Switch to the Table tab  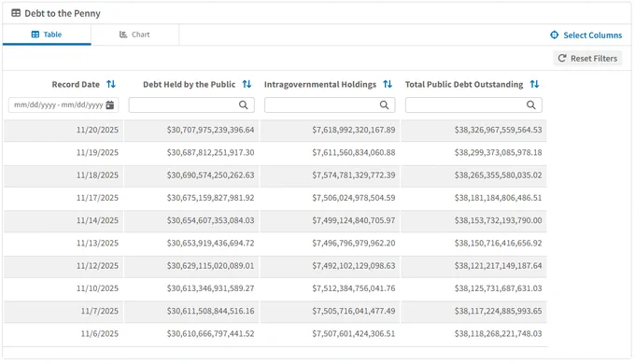coord(47,35)
